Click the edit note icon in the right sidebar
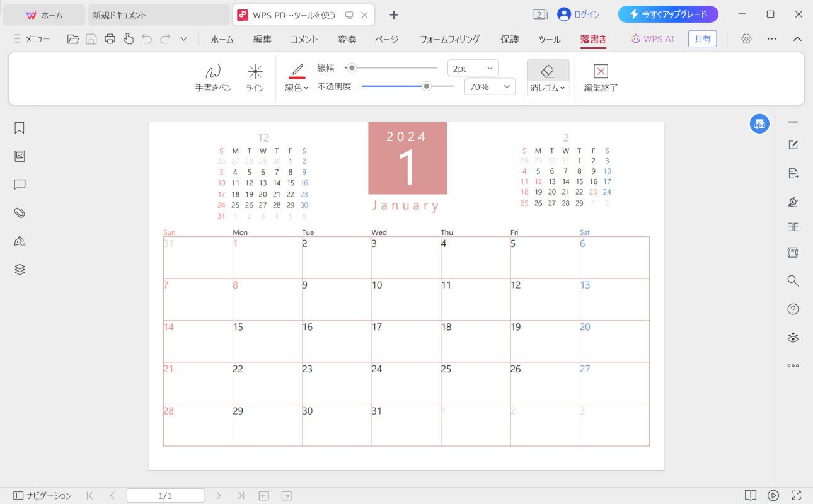Screen dimensions: 813x504 793,145
